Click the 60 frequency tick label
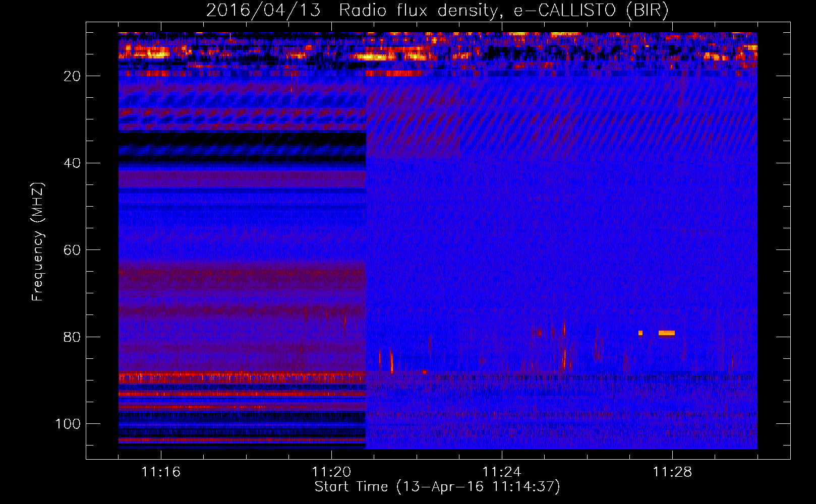 [73, 250]
